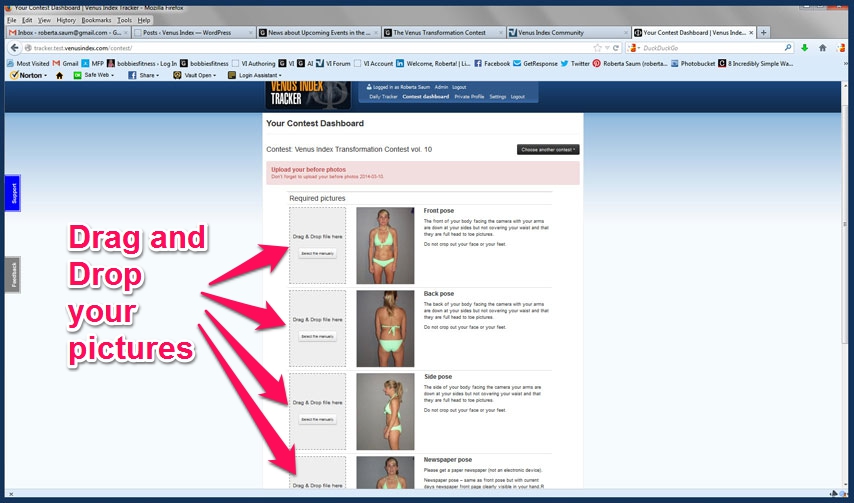
Task: Close the Your Contest Dashboard tab
Action: tap(751, 33)
